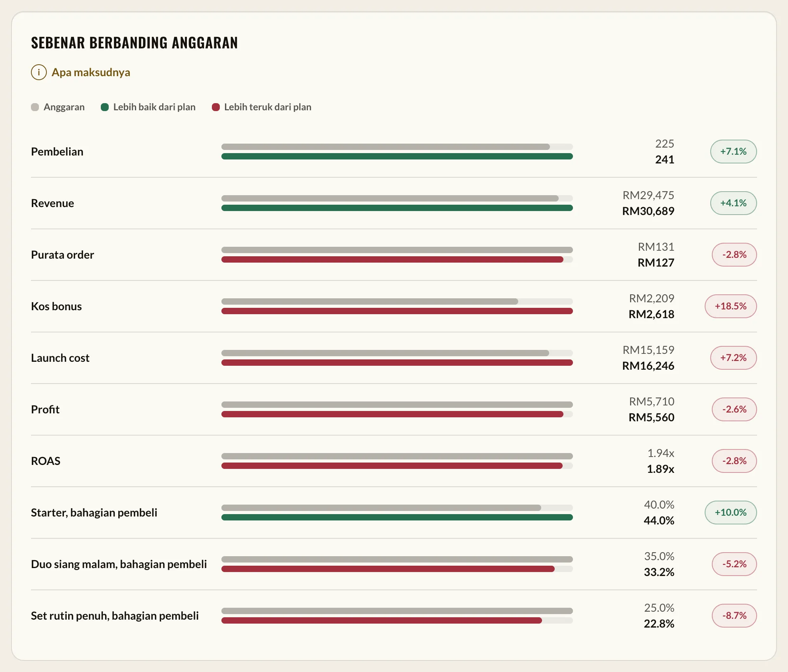Screen dimensions: 788x672
Task: Click the -2.6% badge for Profit
Action: point(734,409)
